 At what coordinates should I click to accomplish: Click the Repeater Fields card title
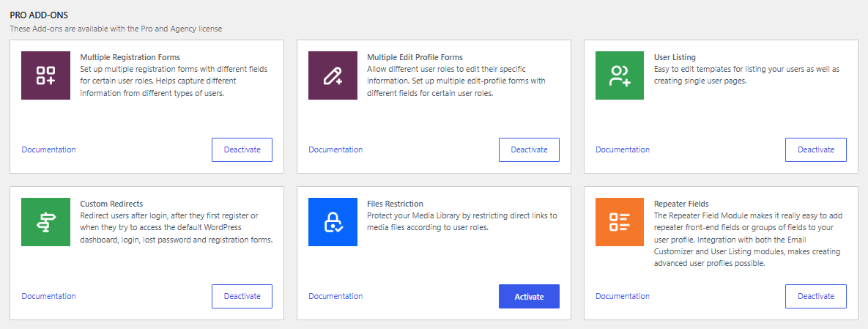(681, 204)
